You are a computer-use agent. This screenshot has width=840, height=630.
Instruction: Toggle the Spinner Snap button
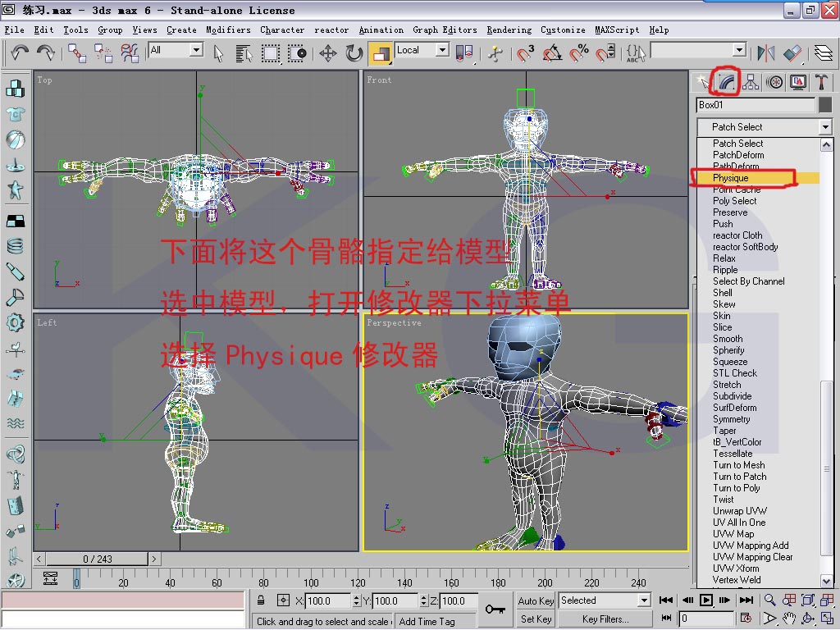click(605, 53)
